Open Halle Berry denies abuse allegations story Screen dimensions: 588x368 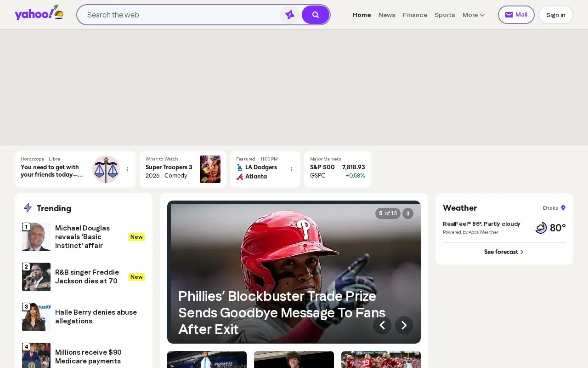point(96,316)
